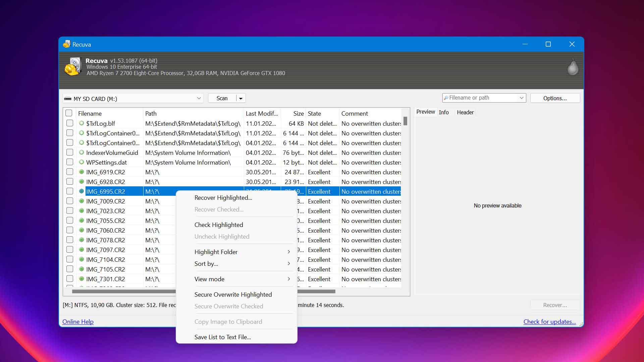Check the box for IMG_7023.CR2
This screenshot has width=644, height=362.
(x=69, y=211)
